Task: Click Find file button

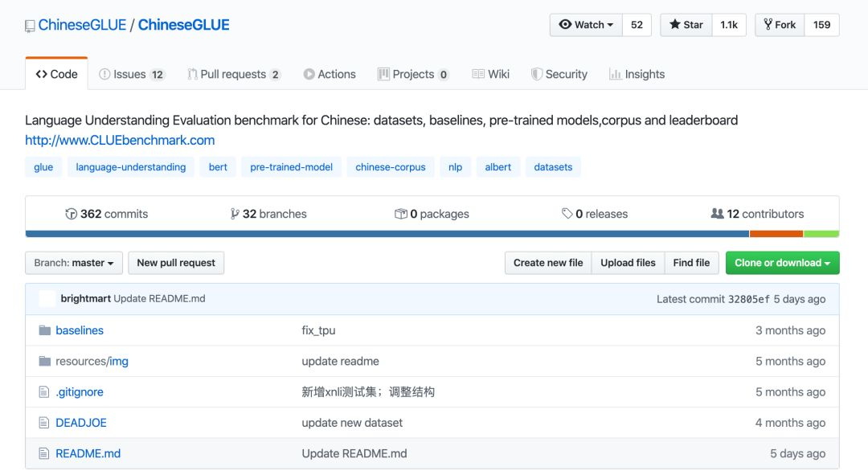Action: click(x=691, y=263)
